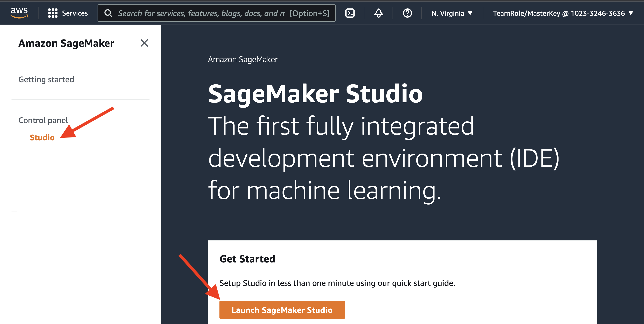Click the AWS logo home icon
Viewport: 644px width, 324px height.
click(x=19, y=13)
